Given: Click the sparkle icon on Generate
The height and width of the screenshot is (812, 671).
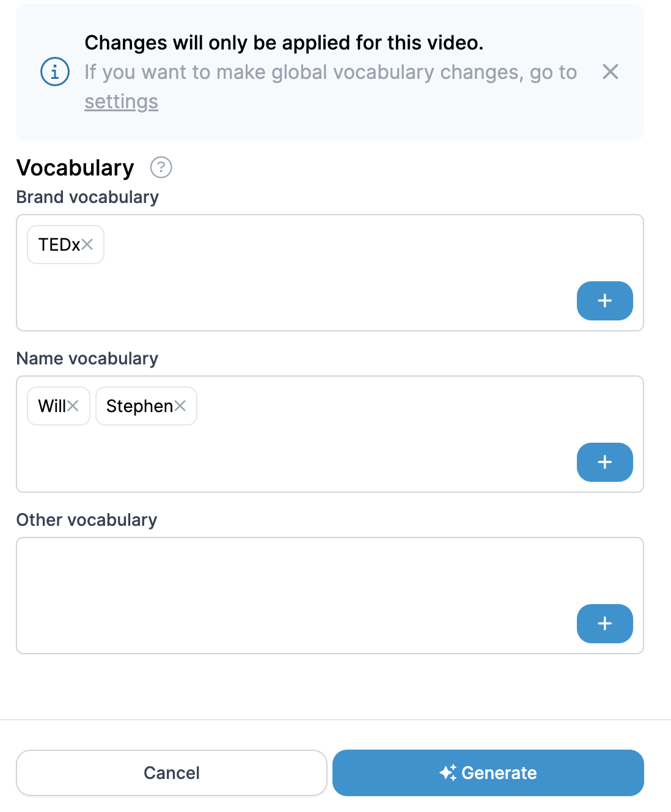Looking at the screenshot, I should click(448, 773).
